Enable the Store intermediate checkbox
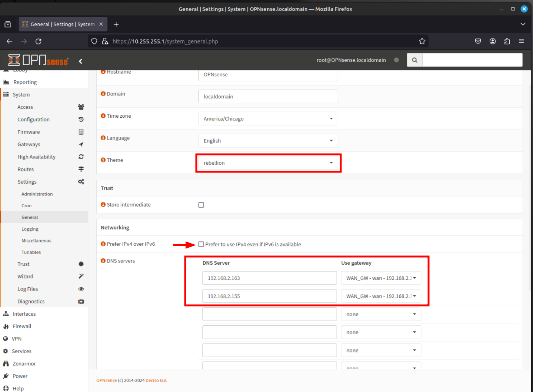 (201, 205)
